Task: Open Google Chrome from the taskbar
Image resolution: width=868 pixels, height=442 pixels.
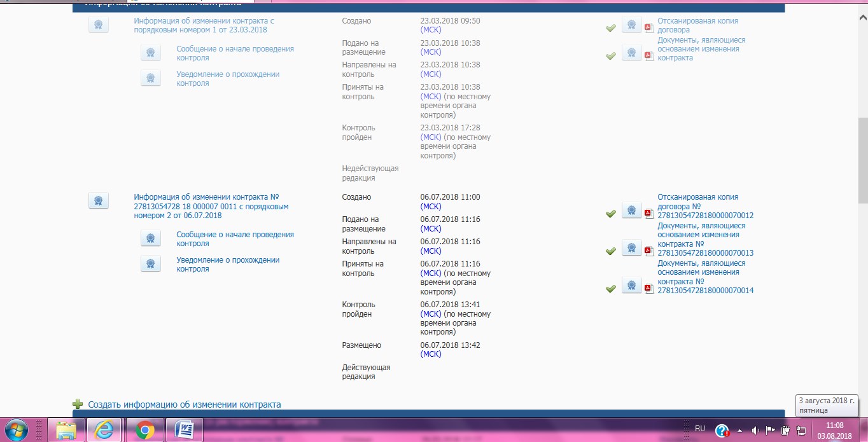Action: 144,431
